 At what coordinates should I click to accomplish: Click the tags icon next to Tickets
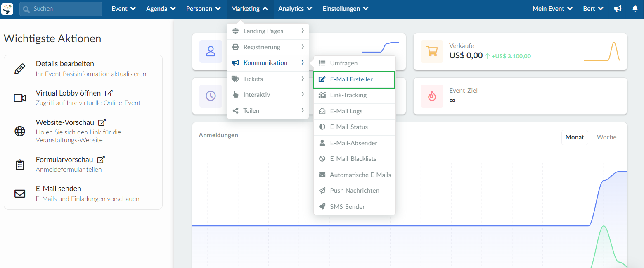236,79
